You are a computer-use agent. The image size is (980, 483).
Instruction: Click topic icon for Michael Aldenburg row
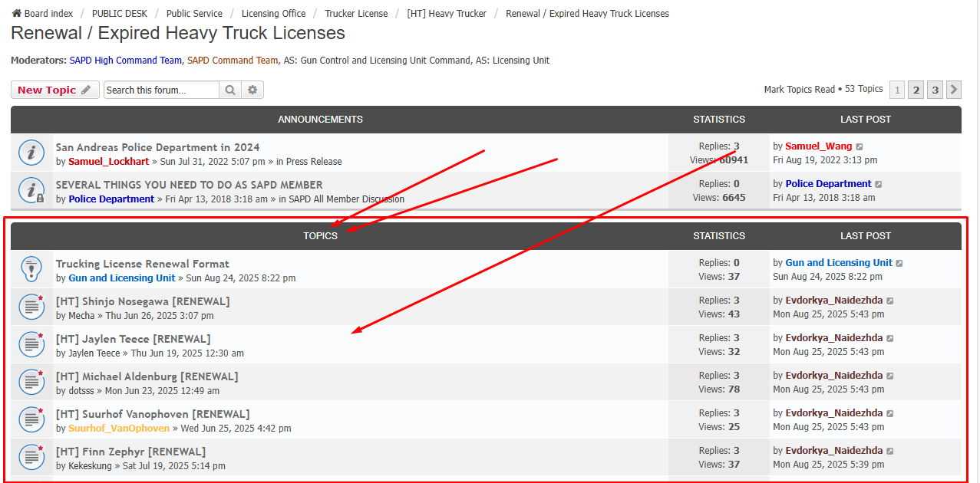[x=31, y=382]
